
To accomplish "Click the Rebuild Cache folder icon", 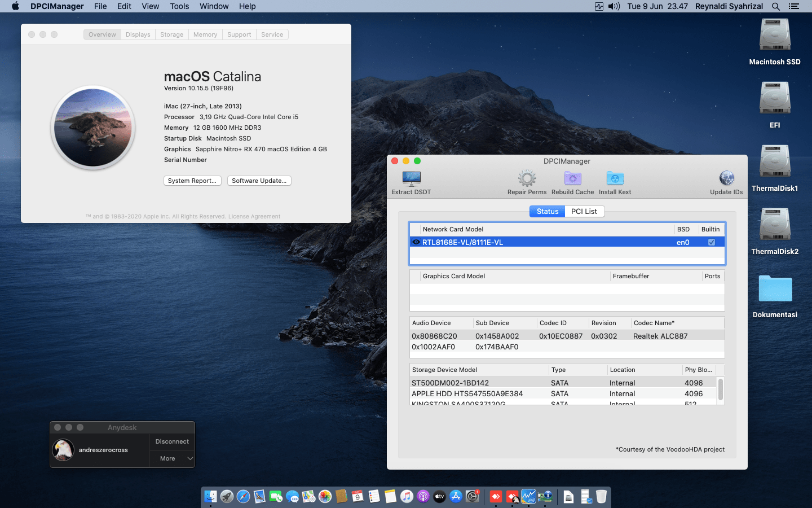I will click(x=572, y=178).
